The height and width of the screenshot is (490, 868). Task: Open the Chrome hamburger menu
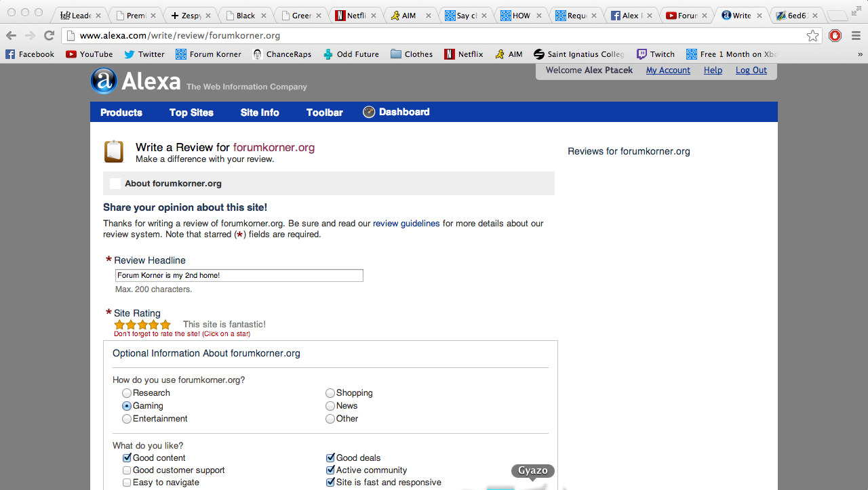point(856,36)
